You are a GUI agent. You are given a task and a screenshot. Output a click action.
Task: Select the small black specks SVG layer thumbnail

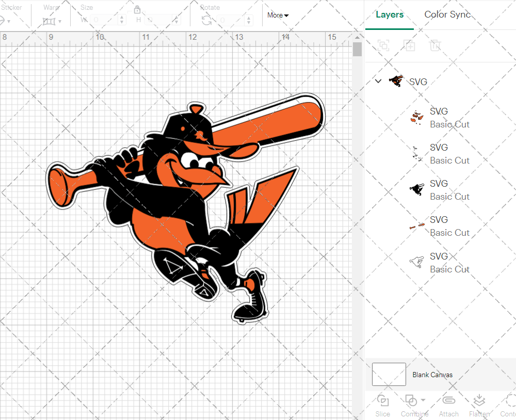tap(416, 154)
